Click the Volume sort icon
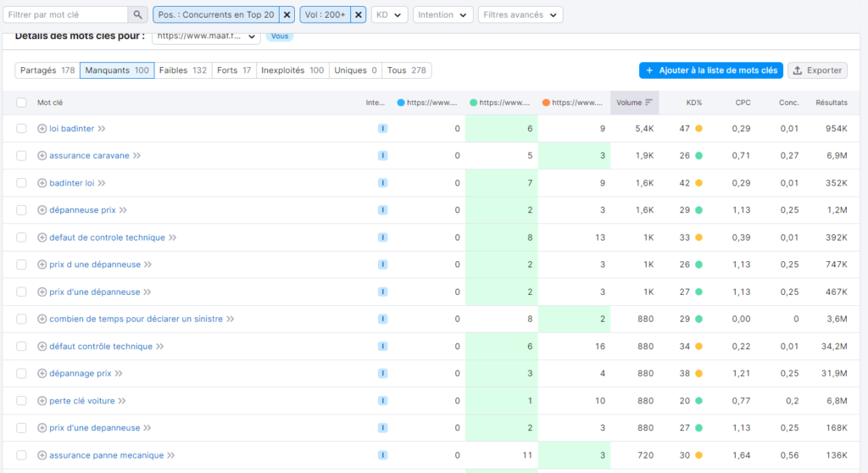This screenshot has width=868, height=473. pyautogui.click(x=648, y=103)
